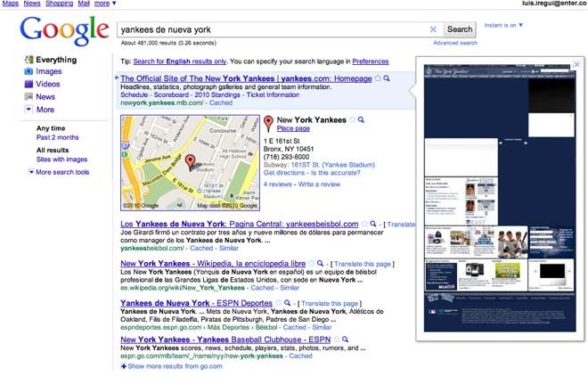Image resolution: width=588 pixels, height=385 pixels.
Task: Click Write a review
Action: point(319,184)
